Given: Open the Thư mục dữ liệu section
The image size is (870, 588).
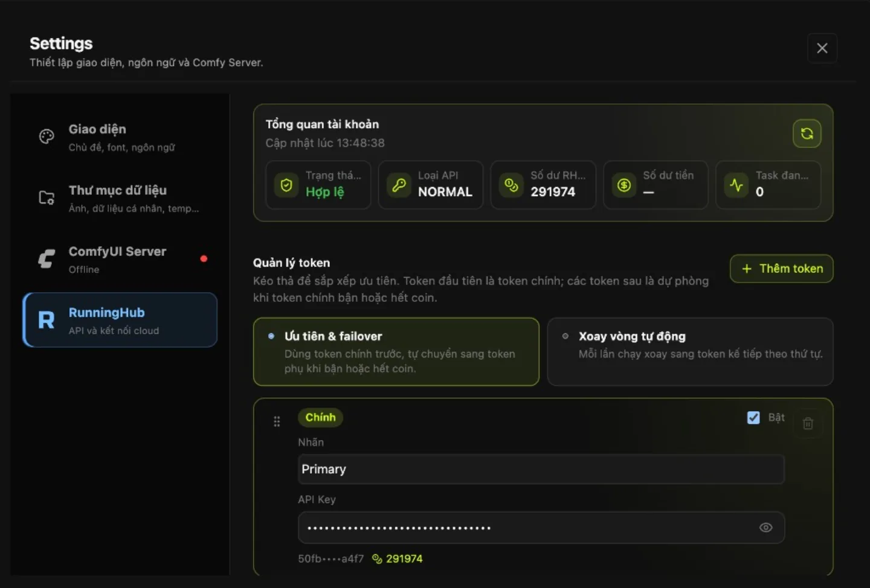Looking at the screenshot, I should [120, 198].
